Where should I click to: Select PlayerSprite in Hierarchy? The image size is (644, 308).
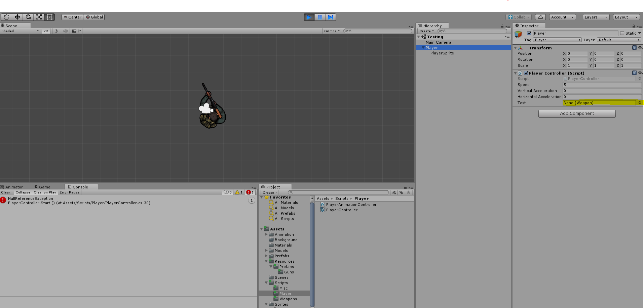coord(442,53)
